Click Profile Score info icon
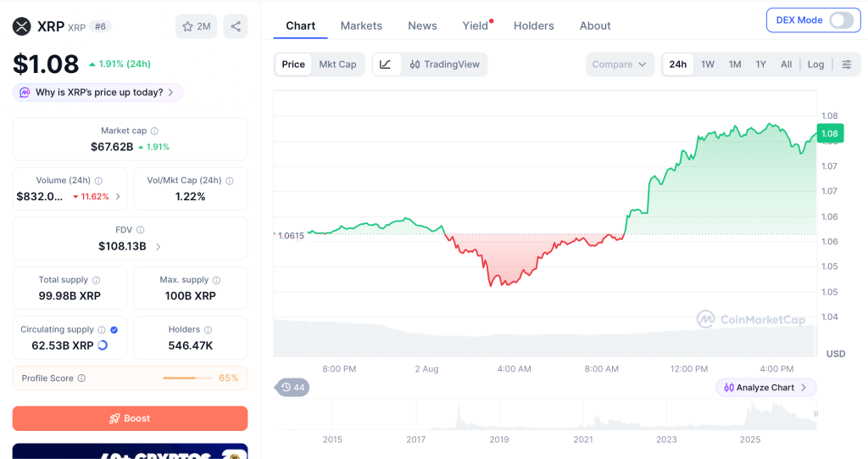This screenshot has width=868, height=459. click(x=81, y=378)
